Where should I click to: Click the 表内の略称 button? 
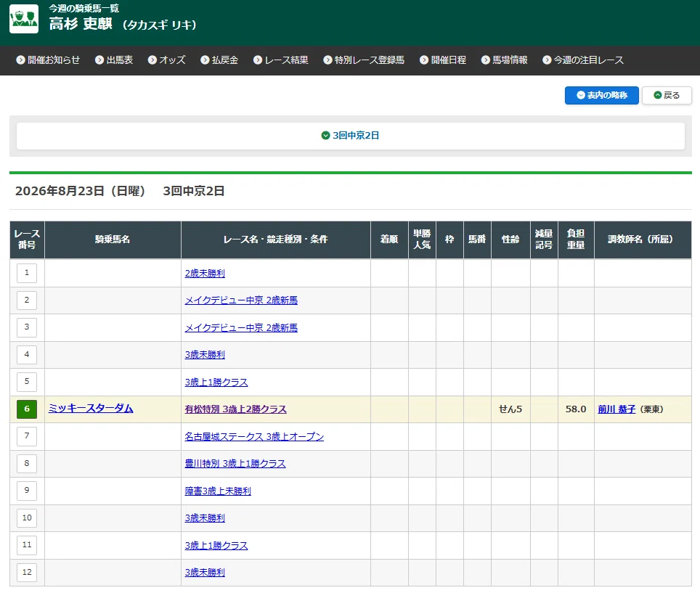click(x=601, y=96)
